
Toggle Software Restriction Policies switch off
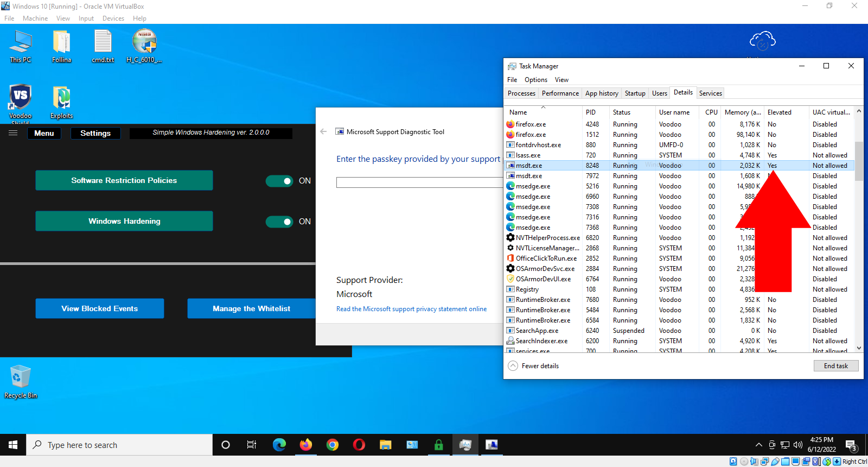point(279,181)
